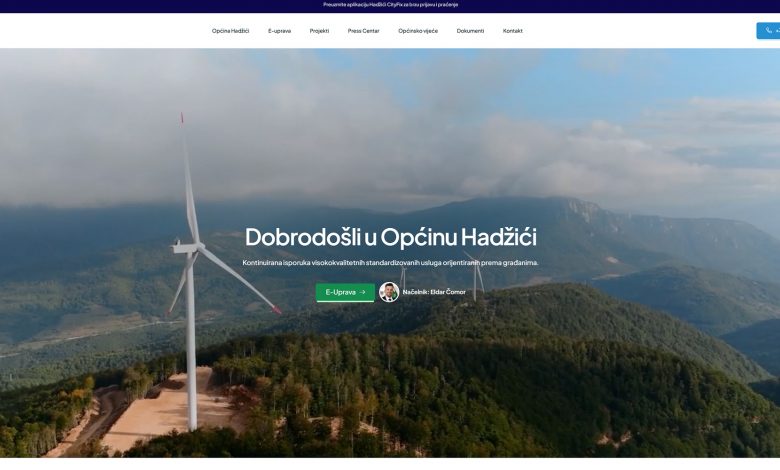The image size is (780, 470).
Task: Click the Načelnik: Eldar Čomor label
Action: [x=434, y=292]
